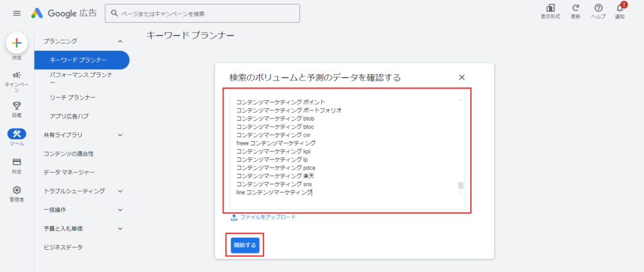The image size is (644, 272).
Task: Expand トラブルシューティング section
Action: [120, 191]
